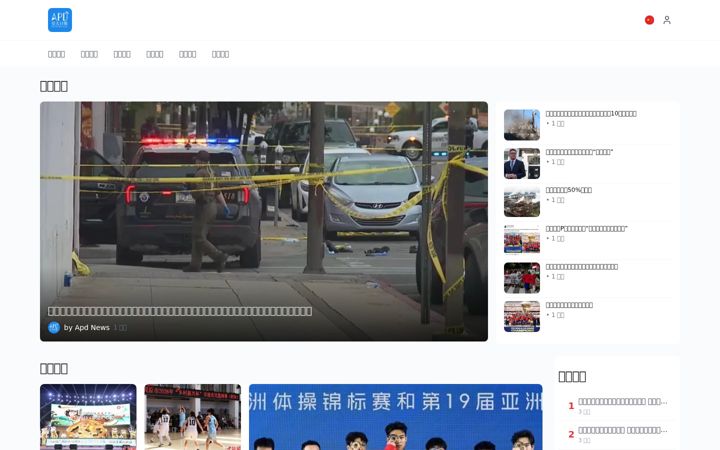This screenshot has height=450, width=720.
Task: Select the third item in the navigation menu
Action: (122, 54)
